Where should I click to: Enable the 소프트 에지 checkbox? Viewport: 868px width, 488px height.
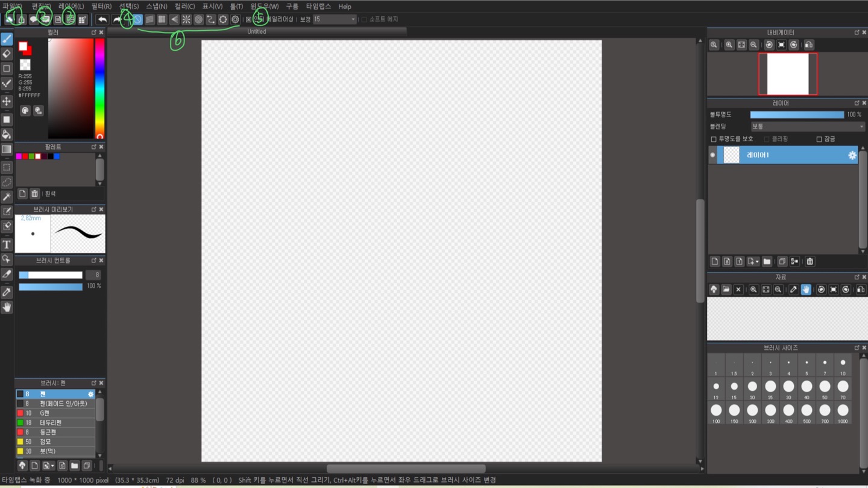click(x=363, y=19)
